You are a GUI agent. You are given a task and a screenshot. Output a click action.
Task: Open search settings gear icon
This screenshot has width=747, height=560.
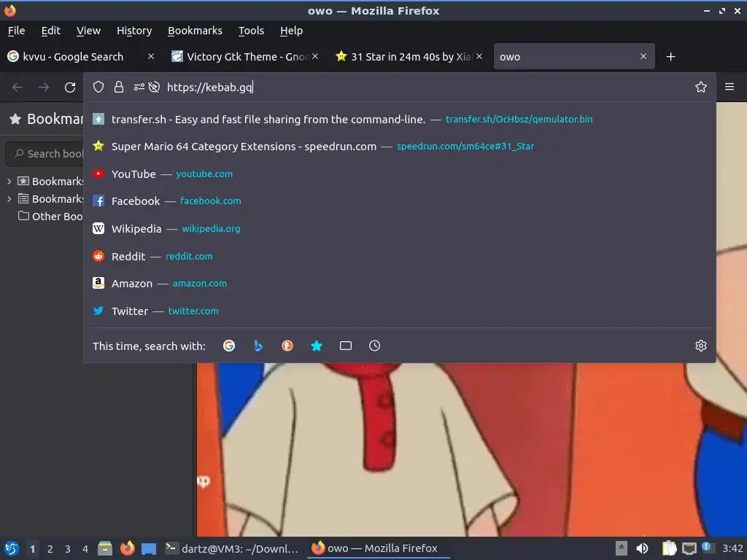pos(701,346)
